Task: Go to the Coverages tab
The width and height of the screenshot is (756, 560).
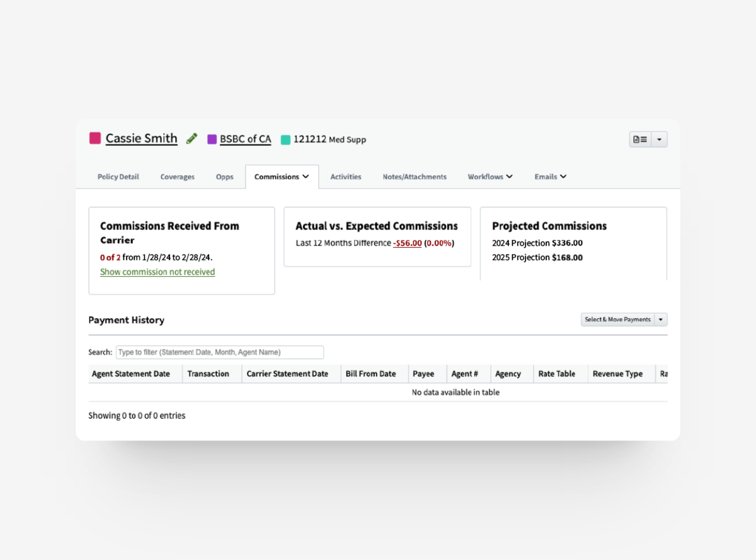Action: pyautogui.click(x=177, y=177)
